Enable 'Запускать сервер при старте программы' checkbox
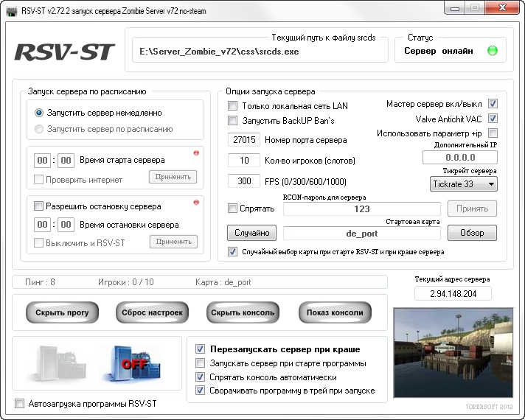This screenshot has height=420, width=525. pyautogui.click(x=201, y=363)
